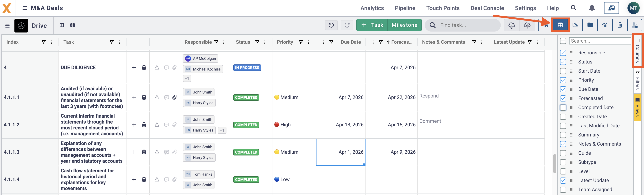The image size is (644, 195).
Task: Open the Index column options menu
Action: (51, 42)
